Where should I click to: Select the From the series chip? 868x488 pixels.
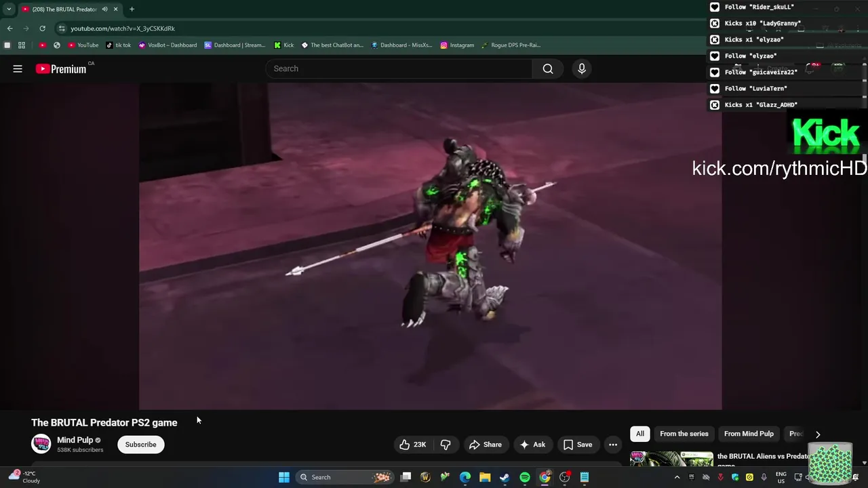pos(684,434)
